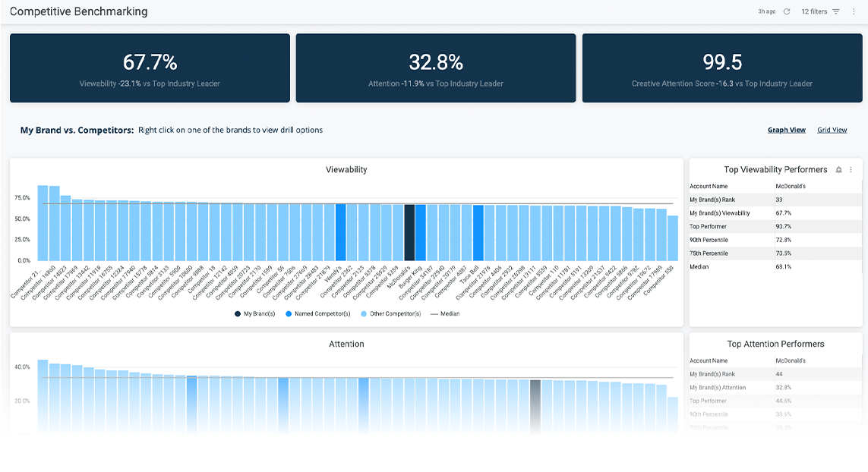The image size is (868, 472).
Task: Click the '40.0%' Attention axis label
Action: pyautogui.click(x=22, y=367)
